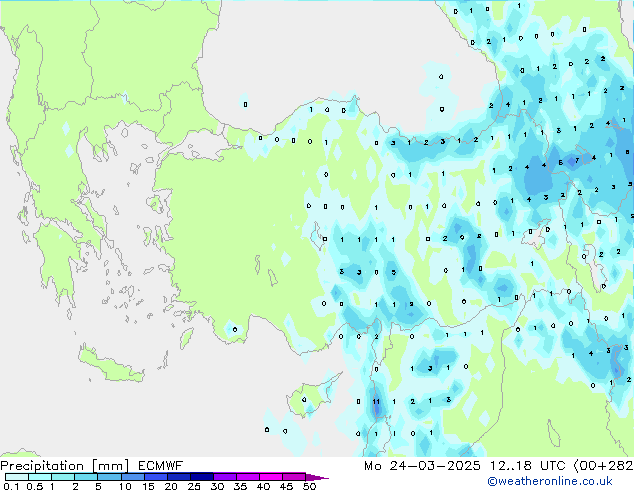Screen dimensions: 634x490
Task: Click the '11' precipitation value on map
Action: 376,401
